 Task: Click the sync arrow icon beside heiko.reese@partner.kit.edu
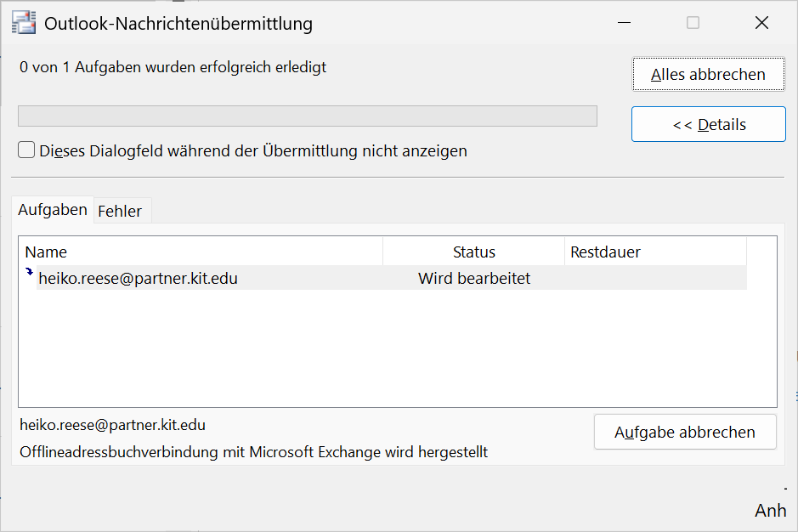[30, 272]
